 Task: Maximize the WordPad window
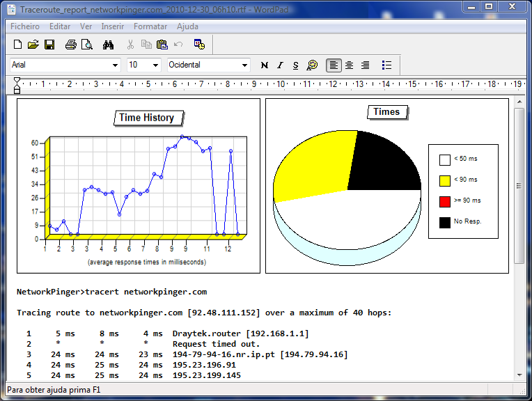pos(489,7)
